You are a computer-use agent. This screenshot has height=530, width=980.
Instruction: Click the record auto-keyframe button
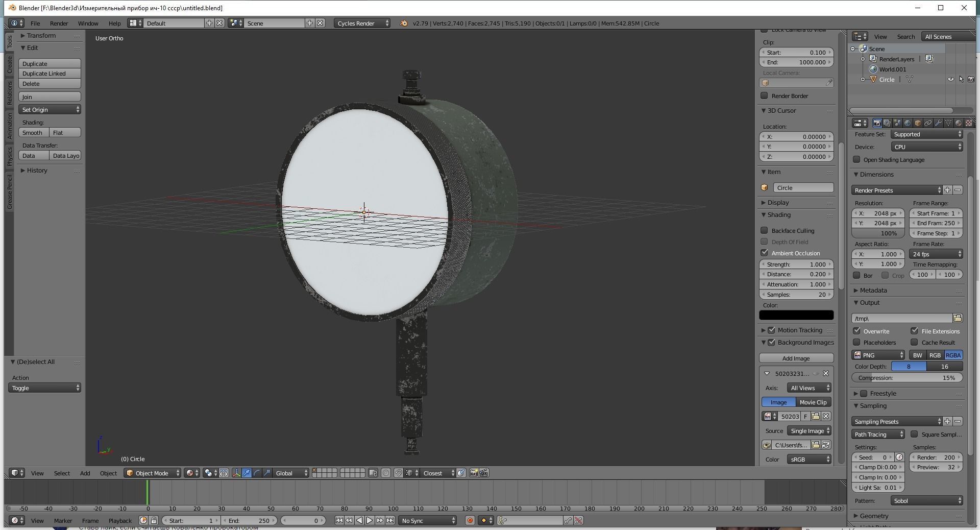coord(470,521)
